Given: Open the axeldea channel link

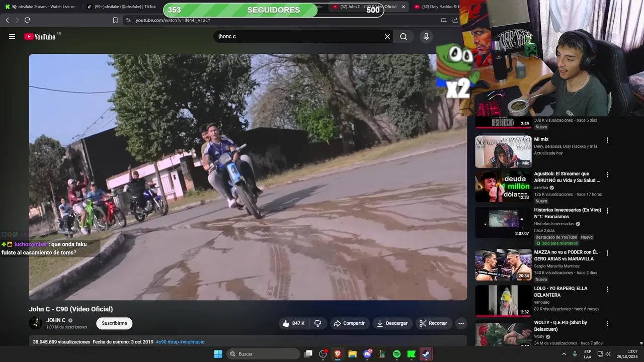Looking at the screenshot, I should [542, 188].
